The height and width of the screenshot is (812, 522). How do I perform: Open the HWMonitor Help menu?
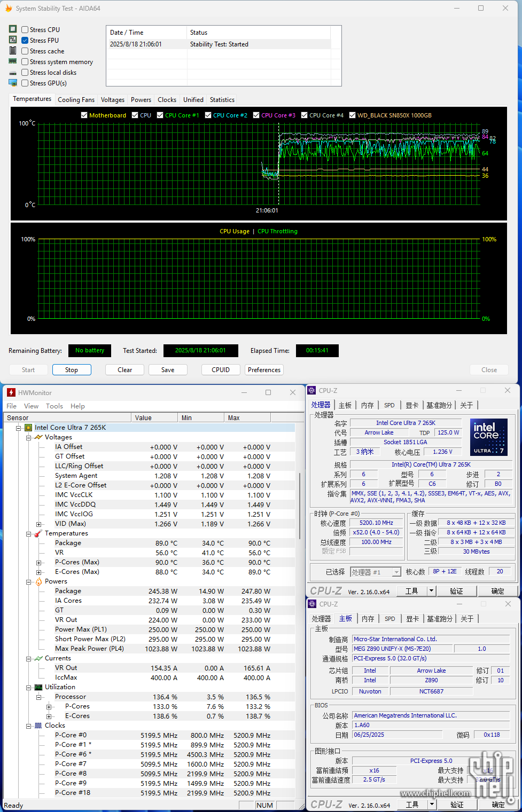point(77,406)
